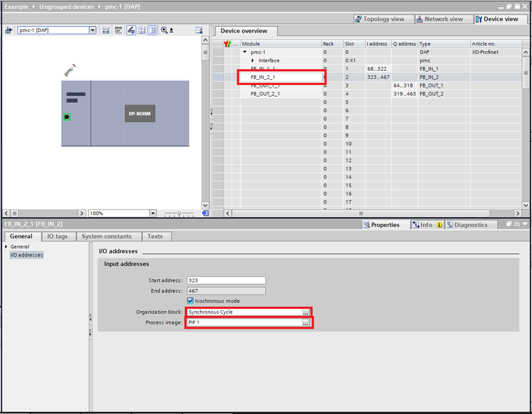Click the zoom magnifier icon in the device toolbar
Viewport: 532px width, 414px height.
coord(165,30)
